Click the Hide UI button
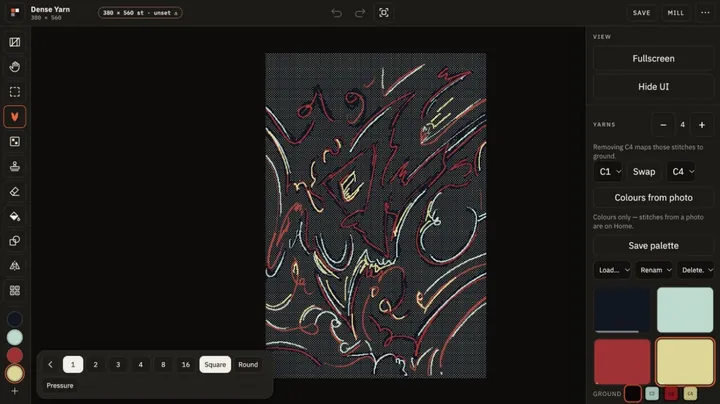 653,87
